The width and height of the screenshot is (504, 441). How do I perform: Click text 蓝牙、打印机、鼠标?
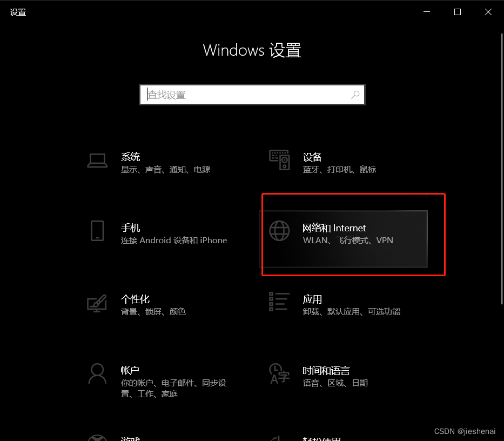point(339,170)
